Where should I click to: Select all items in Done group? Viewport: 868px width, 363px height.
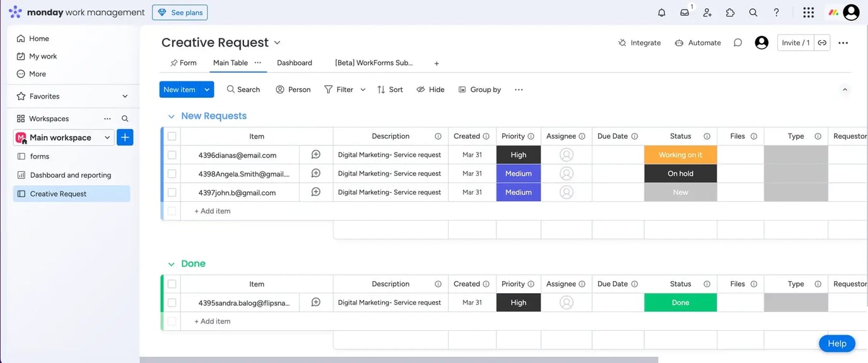[172, 284]
